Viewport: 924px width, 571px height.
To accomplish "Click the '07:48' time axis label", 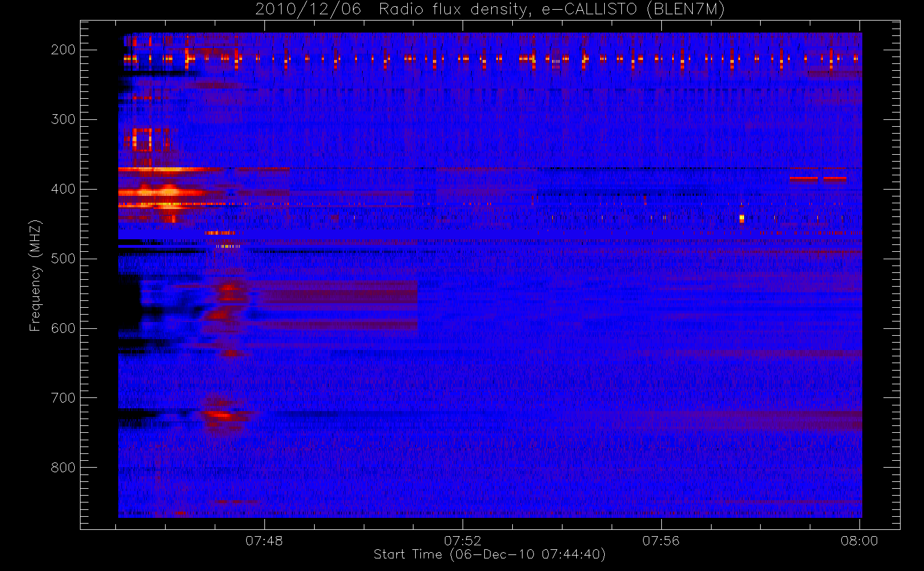I will (264, 541).
